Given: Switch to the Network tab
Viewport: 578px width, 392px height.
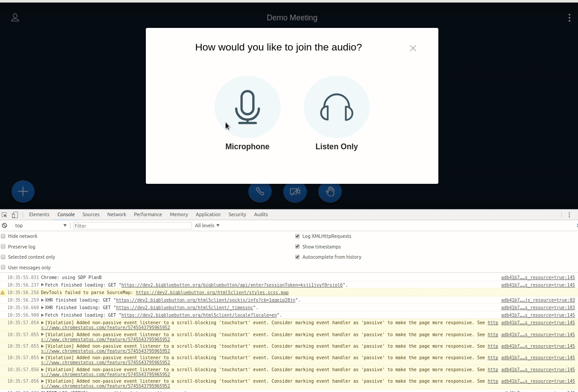Looking at the screenshot, I should [117, 214].
